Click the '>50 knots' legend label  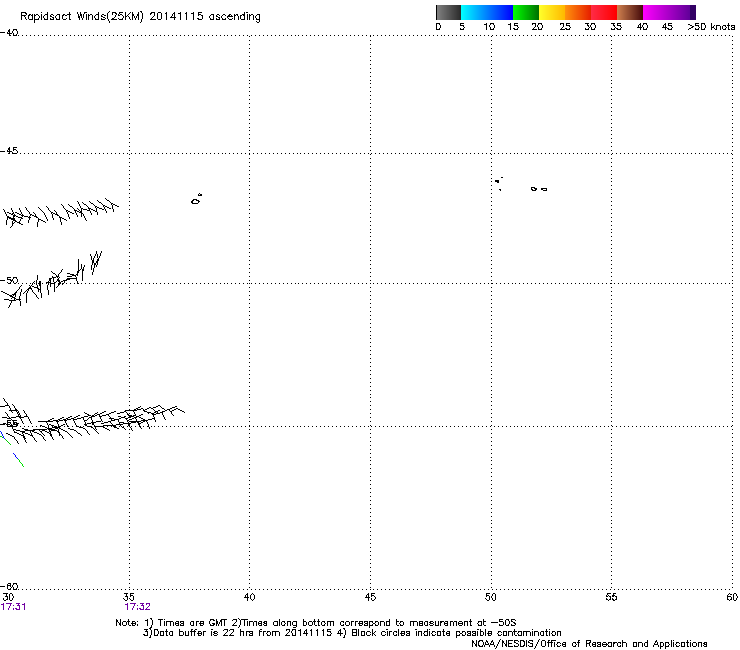(x=711, y=27)
